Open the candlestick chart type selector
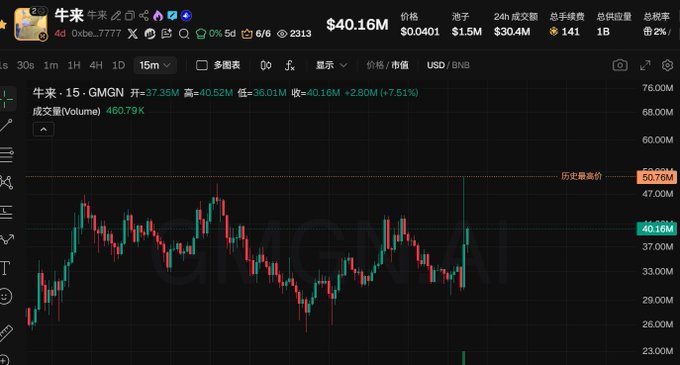Viewport: 680px width, 365px height. click(266, 65)
